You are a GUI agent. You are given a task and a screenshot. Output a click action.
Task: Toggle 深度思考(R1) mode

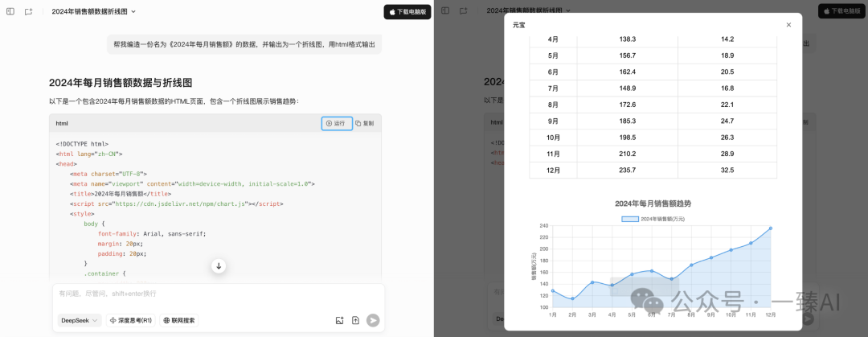pyautogui.click(x=131, y=320)
